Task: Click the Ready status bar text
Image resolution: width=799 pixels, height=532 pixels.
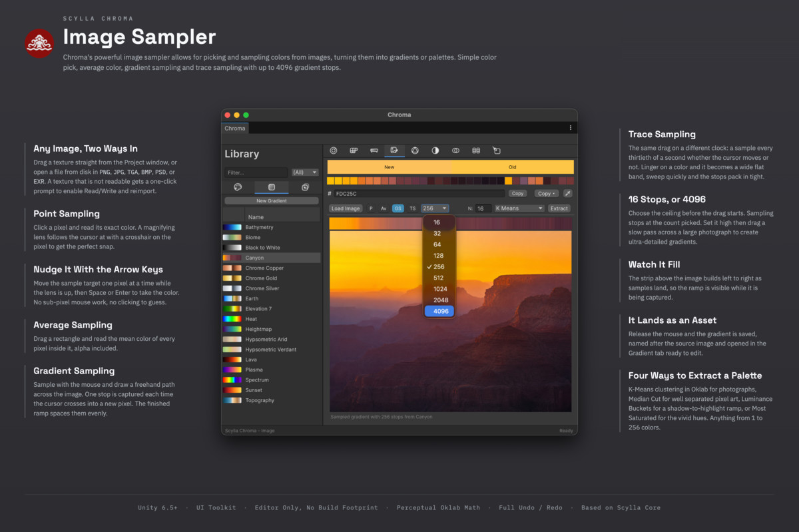Action: [566, 431]
